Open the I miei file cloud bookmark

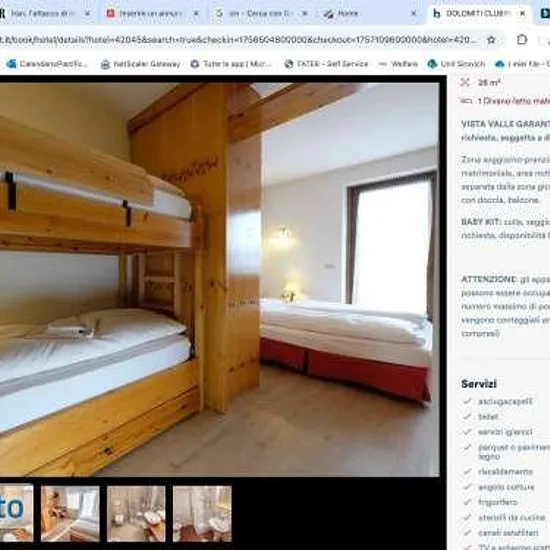click(x=522, y=64)
